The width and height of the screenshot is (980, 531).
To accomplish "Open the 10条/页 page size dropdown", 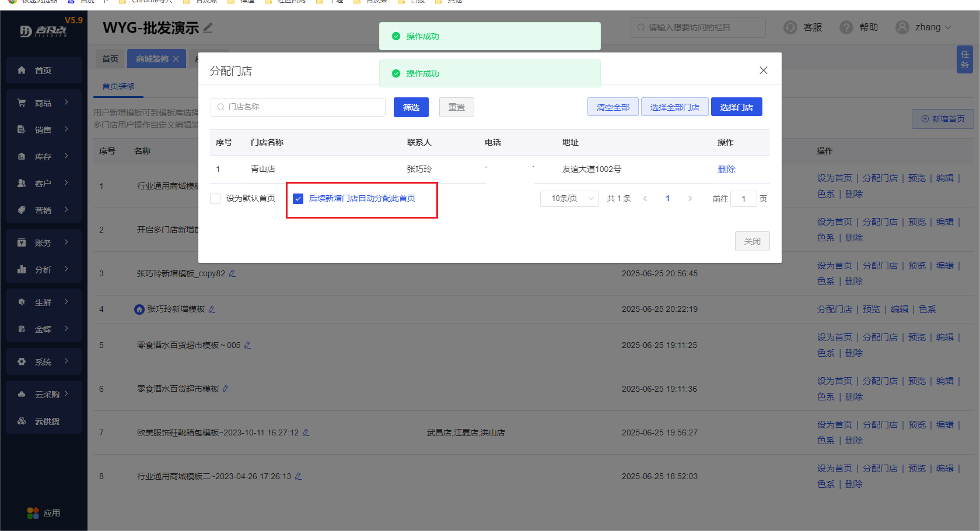I will [569, 199].
